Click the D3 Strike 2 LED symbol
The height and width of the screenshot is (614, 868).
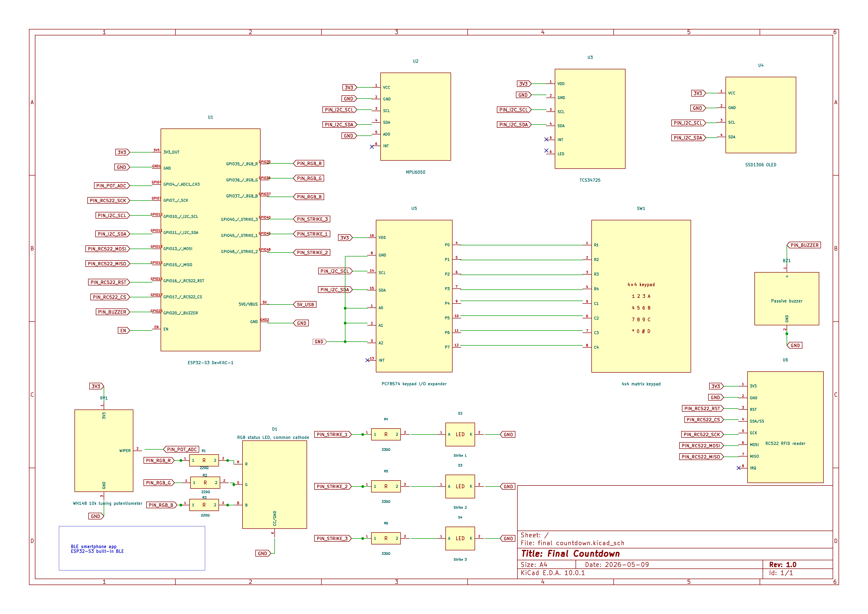click(460, 486)
